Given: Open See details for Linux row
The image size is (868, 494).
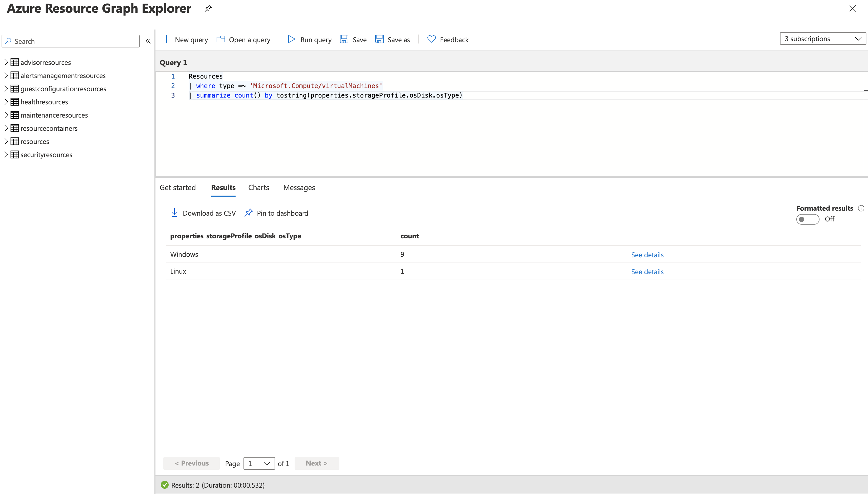Looking at the screenshot, I should pos(647,272).
